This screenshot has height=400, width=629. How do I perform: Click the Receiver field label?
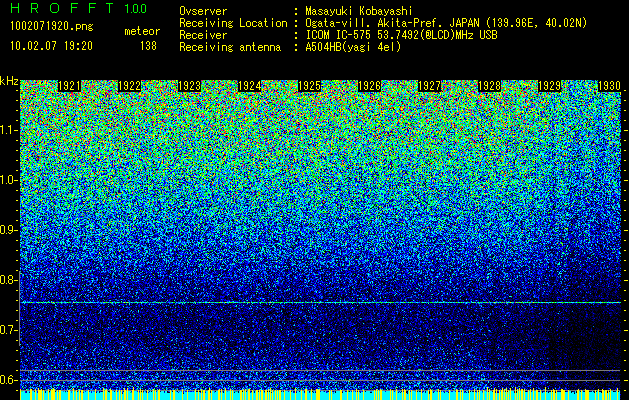click(203, 35)
